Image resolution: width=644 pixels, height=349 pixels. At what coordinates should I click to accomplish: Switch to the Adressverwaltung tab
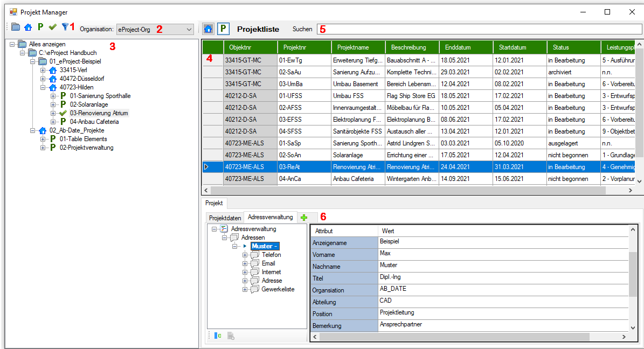[270, 217]
